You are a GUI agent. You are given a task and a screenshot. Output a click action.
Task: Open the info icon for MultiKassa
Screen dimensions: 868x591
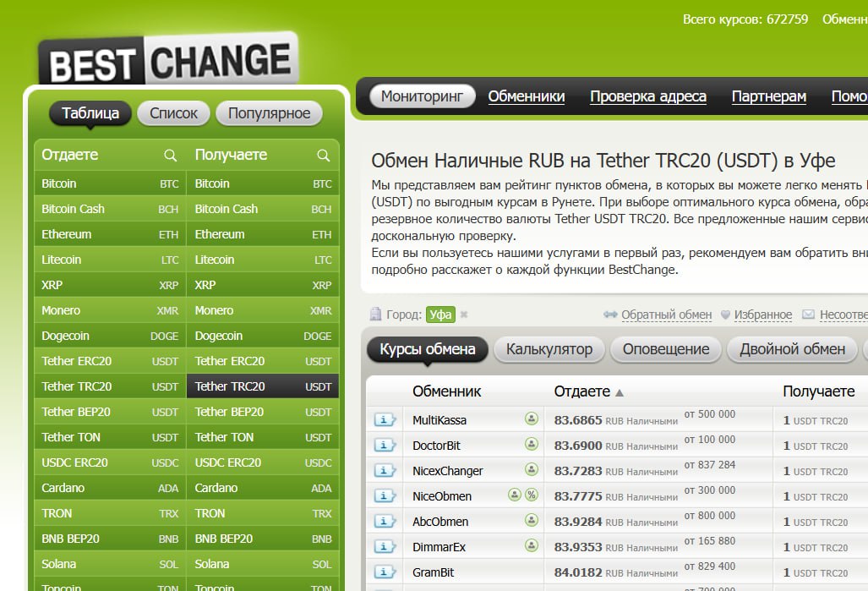tap(385, 420)
